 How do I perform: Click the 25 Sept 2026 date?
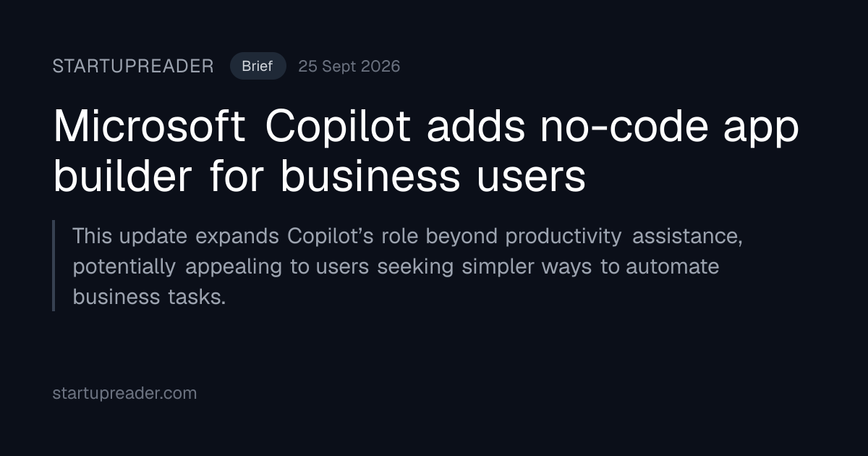click(349, 67)
